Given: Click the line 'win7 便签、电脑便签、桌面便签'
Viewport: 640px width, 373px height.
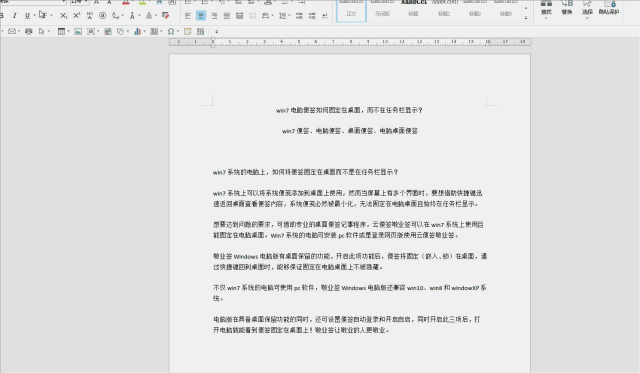Looking at the screenshot, I should (x=350, y=131).
